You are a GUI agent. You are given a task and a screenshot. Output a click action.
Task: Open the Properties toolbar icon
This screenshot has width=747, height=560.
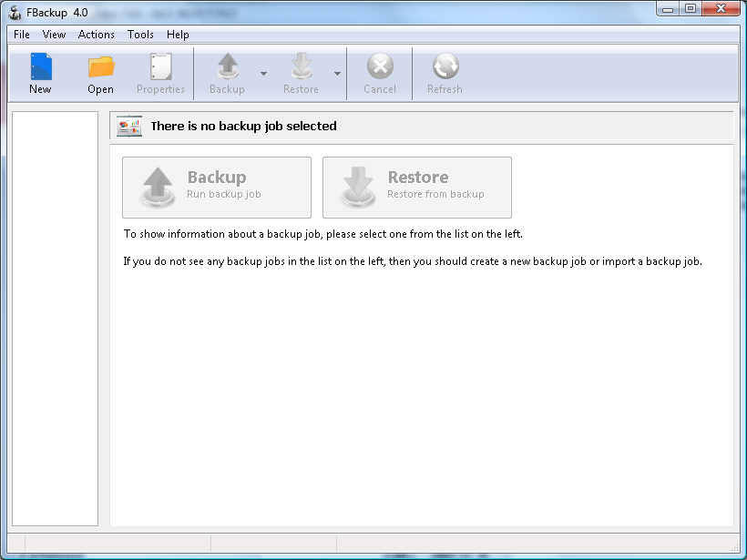[160, 67]
